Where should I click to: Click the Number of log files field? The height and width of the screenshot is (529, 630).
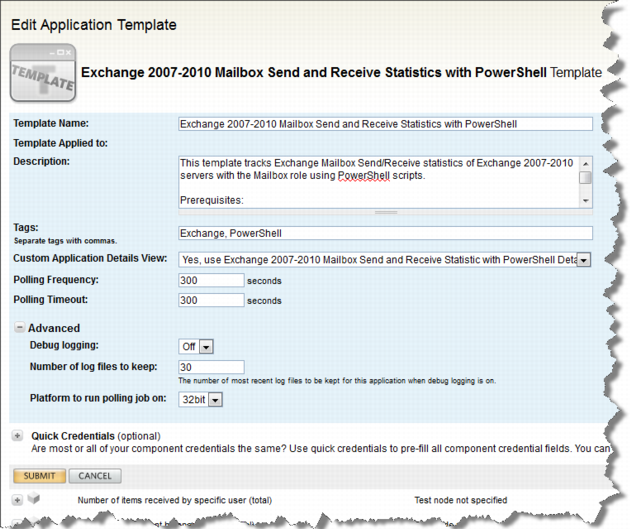click(211, 367)
